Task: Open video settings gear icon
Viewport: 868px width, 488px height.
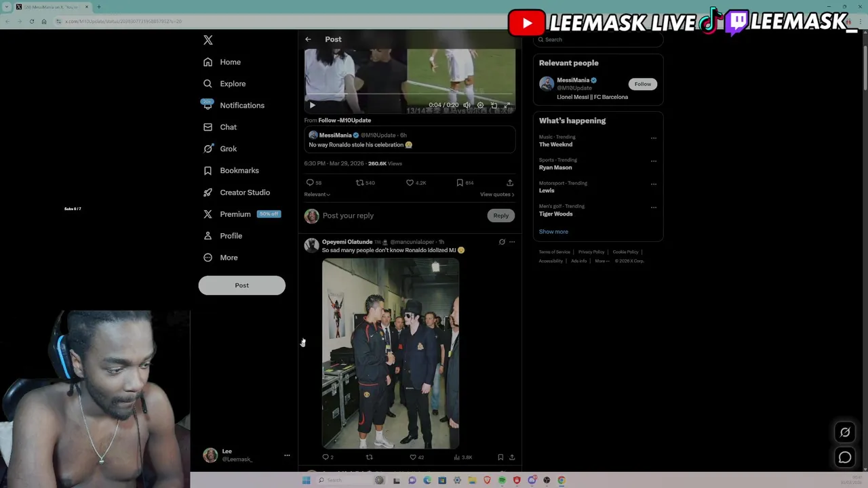Action: click(x=480, y=105)
